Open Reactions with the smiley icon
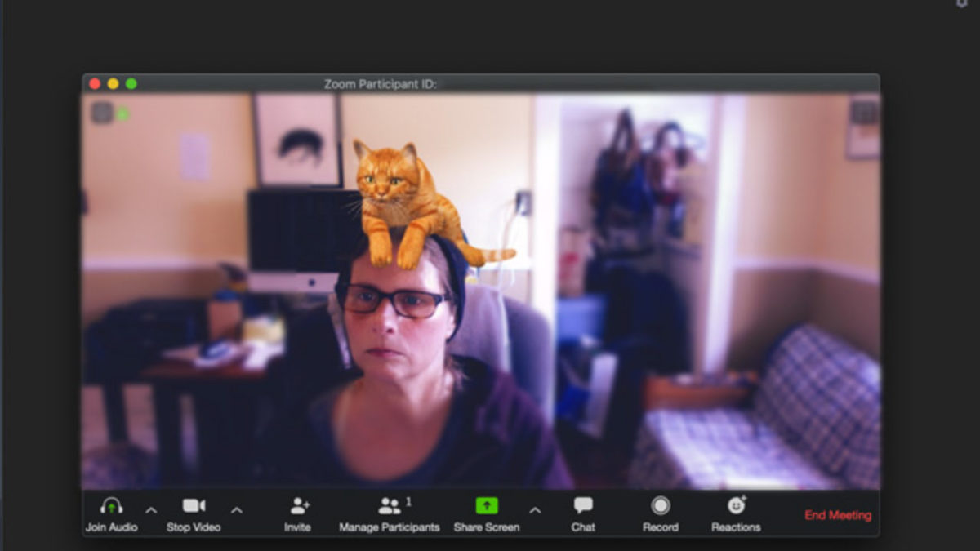 click(735, 506)
